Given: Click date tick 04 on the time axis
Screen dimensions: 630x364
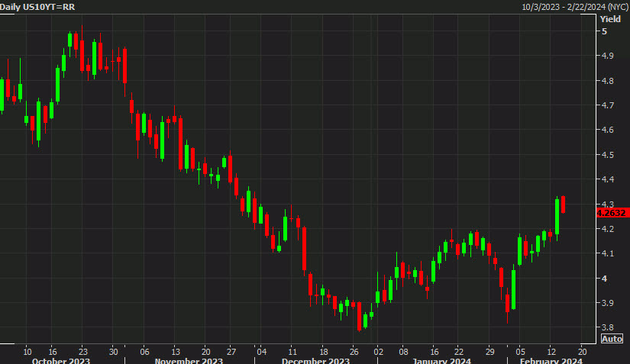Looking at the screenshot, I should click(262, 352).
